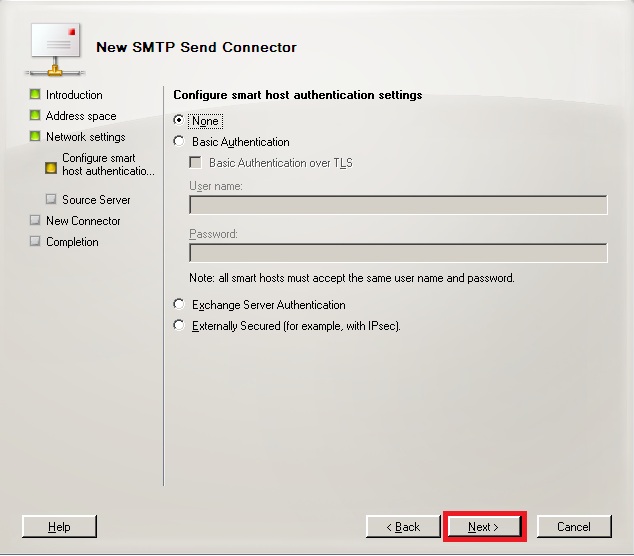
Task: Choose Exchange Server Authentication option
Action: (x=179, y=305)
